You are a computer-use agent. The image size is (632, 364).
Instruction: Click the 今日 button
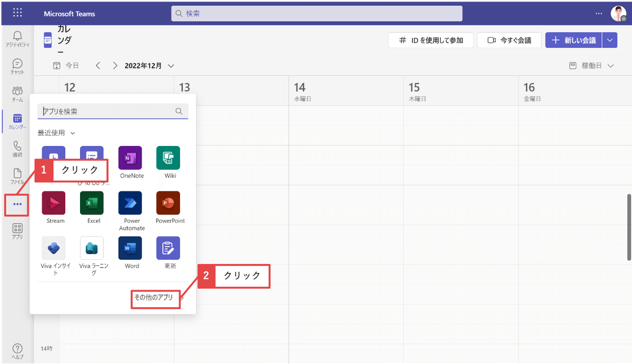click(x=66, y=66)
